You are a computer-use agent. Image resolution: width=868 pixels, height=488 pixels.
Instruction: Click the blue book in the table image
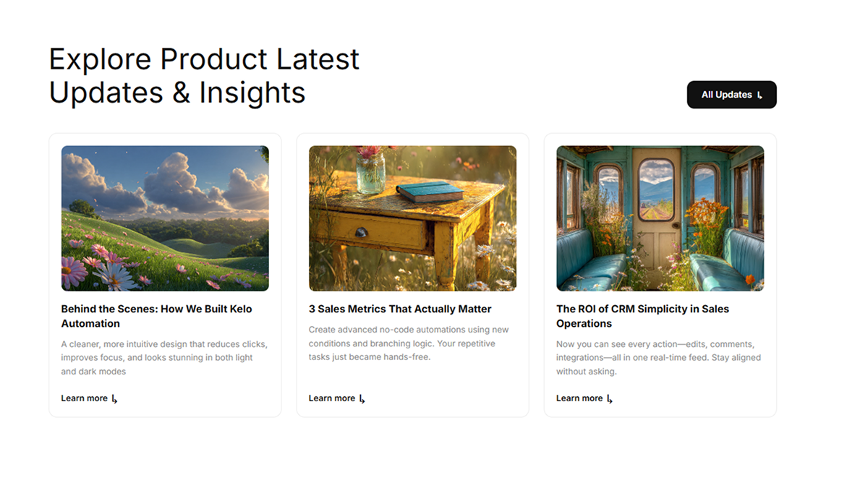(x=430, y=192)
